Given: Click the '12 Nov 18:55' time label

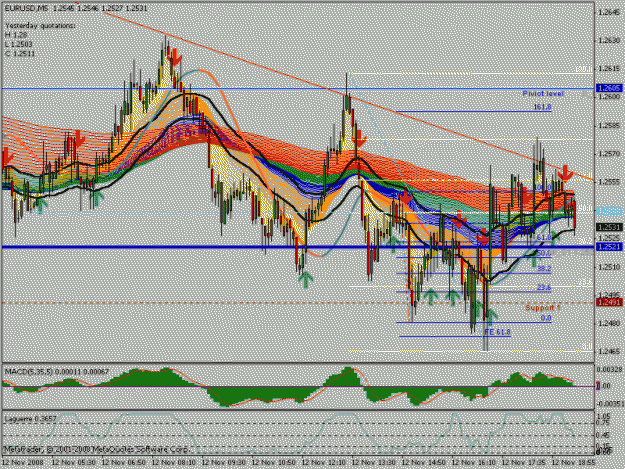Looking at the screenshot, I should coord(574,463).
